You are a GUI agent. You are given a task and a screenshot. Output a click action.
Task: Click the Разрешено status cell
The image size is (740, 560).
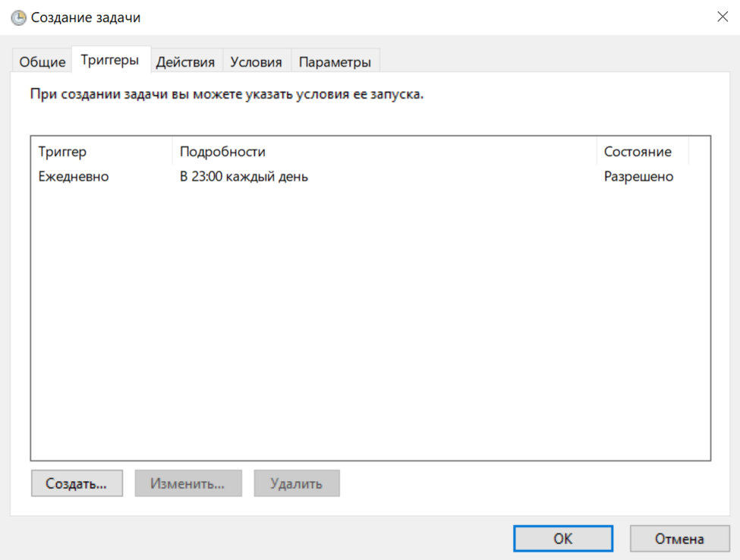point(638,177)
